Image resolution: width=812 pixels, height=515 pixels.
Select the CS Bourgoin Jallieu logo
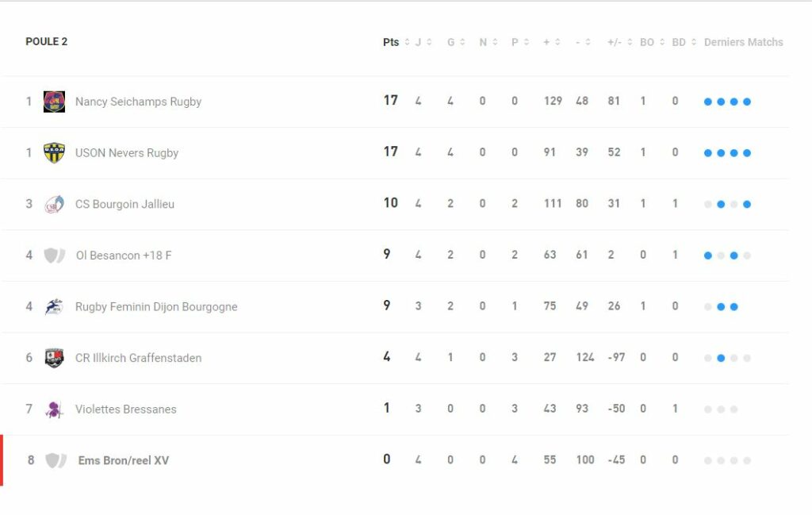point(55,204)
